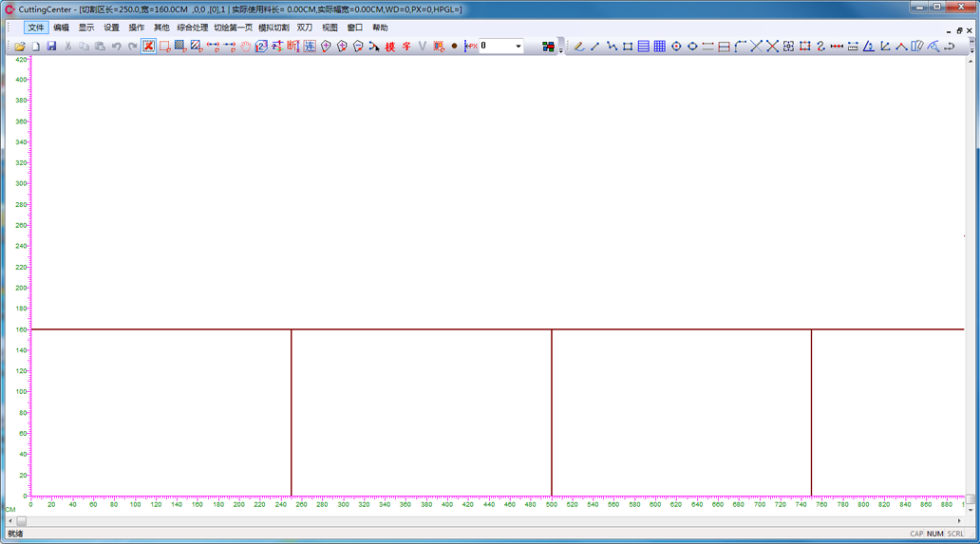Click the horizontal scrollbar right arrow
The image size is (980, 544).
coord(959,520)
